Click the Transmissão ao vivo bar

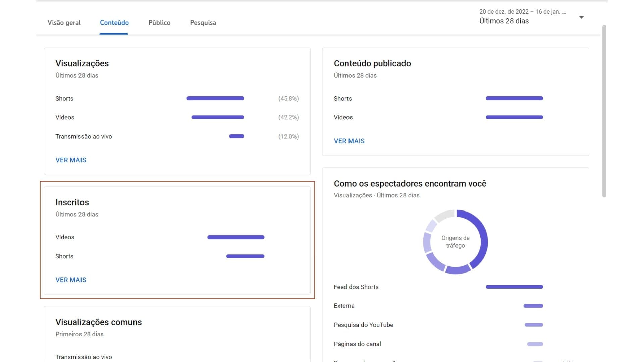pyautogui.click(x=236, y=136)
